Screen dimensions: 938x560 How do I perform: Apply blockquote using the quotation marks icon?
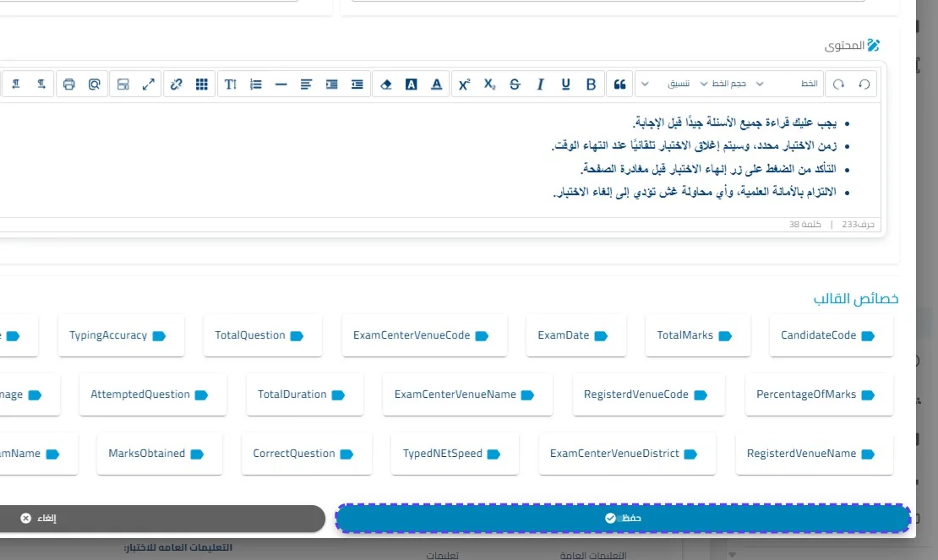[x=619, y=84]
